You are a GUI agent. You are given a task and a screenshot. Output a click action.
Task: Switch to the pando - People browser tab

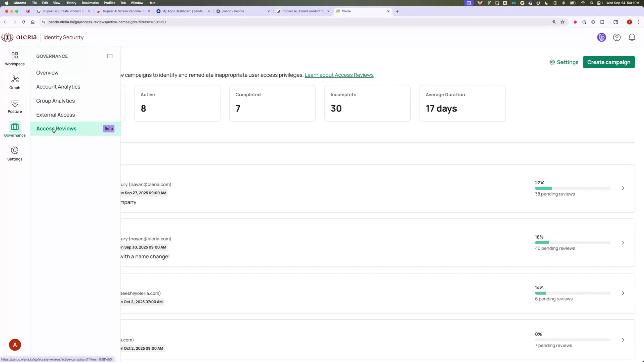[x=235, y=11]
